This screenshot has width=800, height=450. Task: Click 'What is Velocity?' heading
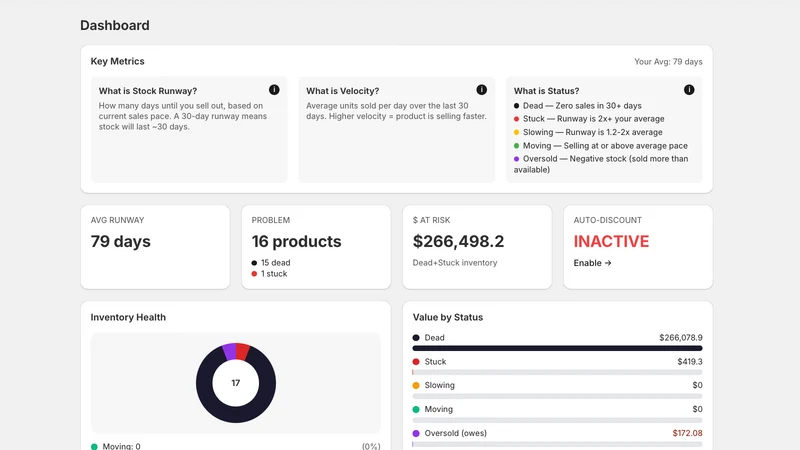point(342,91)
